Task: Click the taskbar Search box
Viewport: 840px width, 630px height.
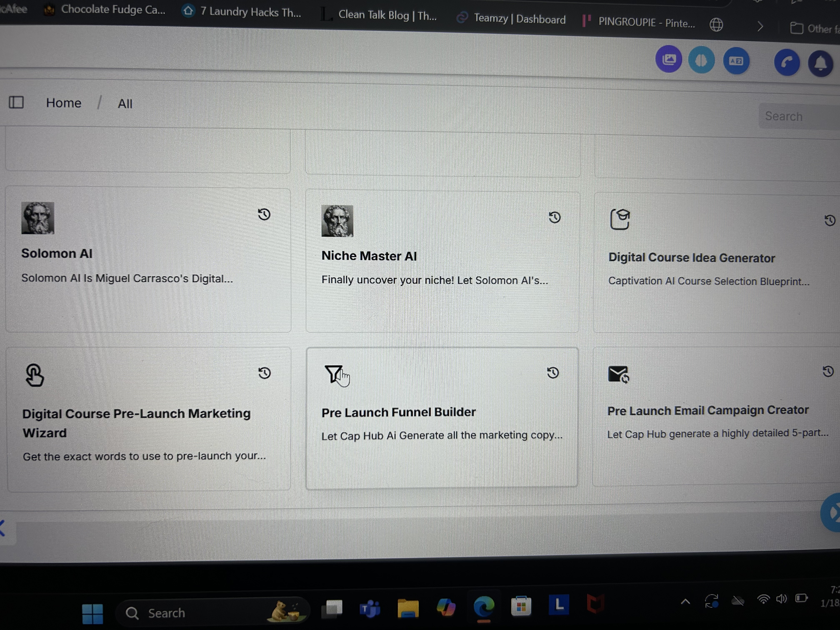Action: pos(213,612)
